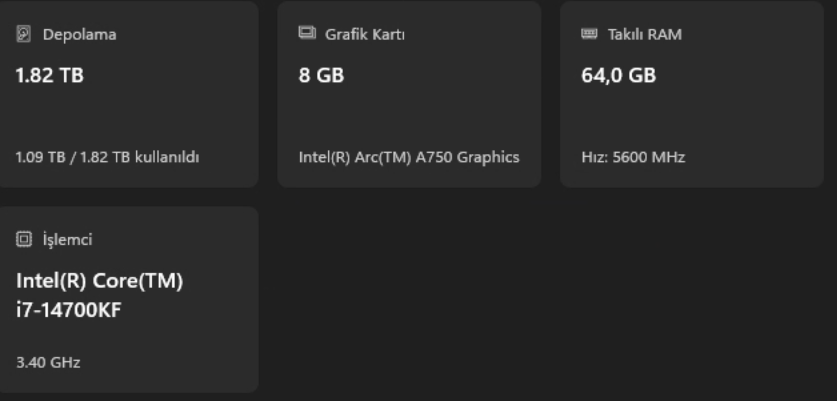Click the 1.82 TB storage value
Viewport: 837px width, 401px height.
click(50, 75)
